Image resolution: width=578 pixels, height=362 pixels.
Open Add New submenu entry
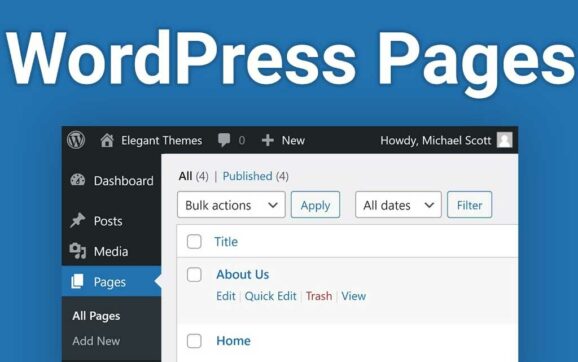point(96,341)
